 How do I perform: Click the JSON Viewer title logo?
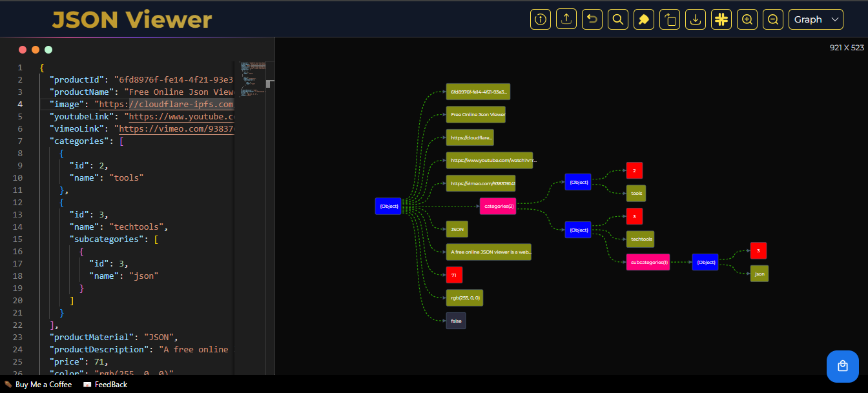coord(132,20)
